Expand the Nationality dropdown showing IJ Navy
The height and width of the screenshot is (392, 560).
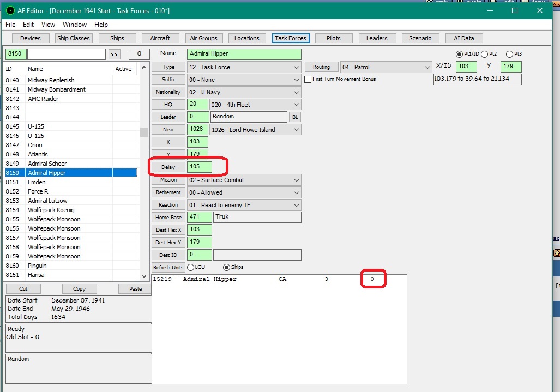[297, 92]
